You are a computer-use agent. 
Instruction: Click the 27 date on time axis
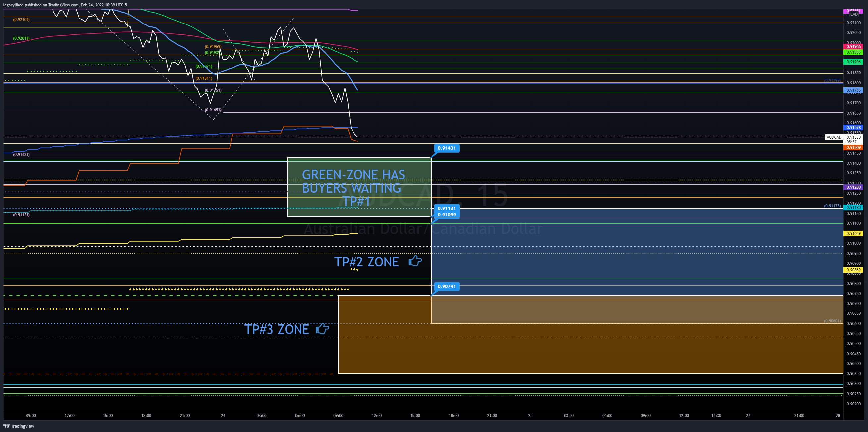coord(748,415)
